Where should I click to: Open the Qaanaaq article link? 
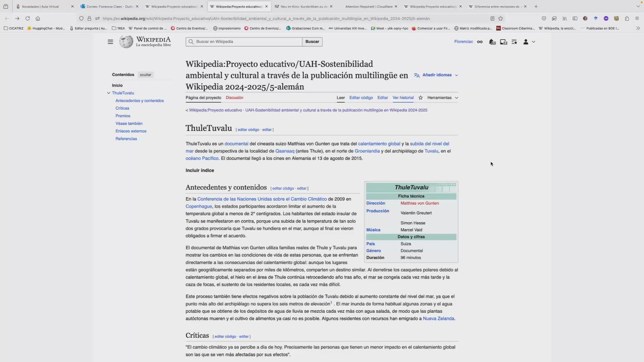(x=285, y=151)
